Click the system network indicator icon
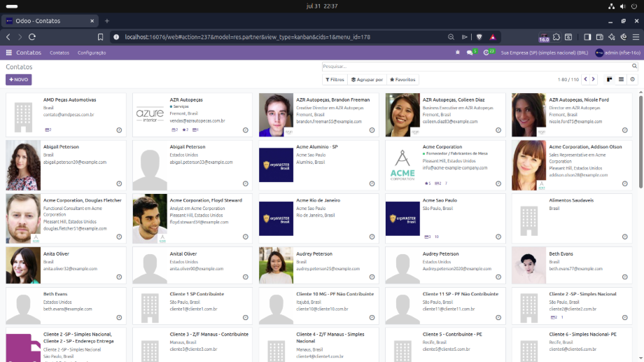Image resolution: width=644 pixels, height=362 pixels. tap(611, 6)
